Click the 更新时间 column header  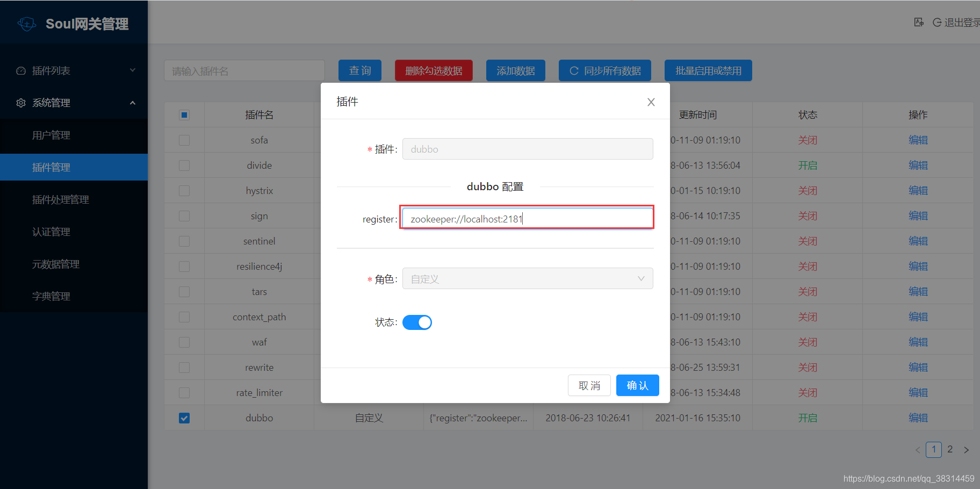click(x=698, y=115)
